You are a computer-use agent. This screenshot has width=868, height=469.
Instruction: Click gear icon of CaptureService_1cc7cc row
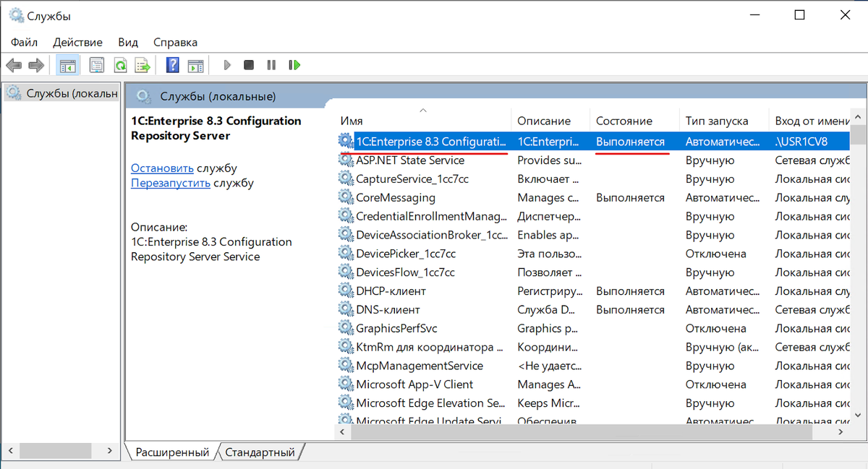pyautogui.click(x=346, y=179)
